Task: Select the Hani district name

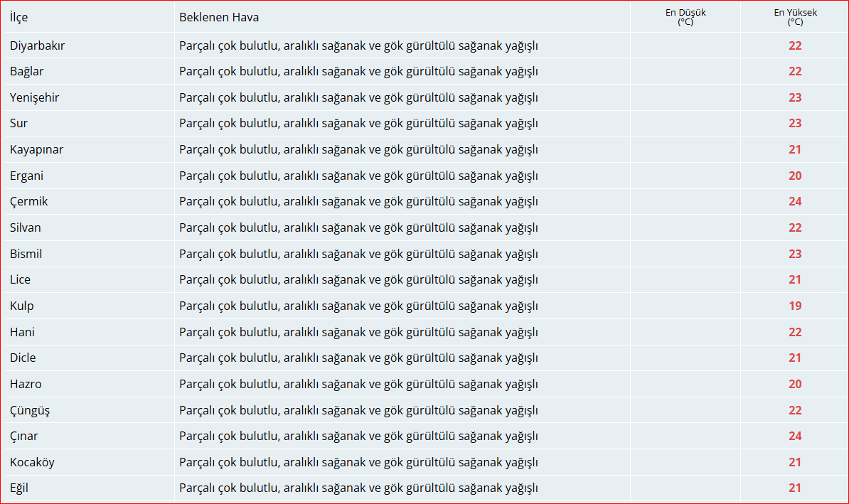Action: tap(22, 333)
